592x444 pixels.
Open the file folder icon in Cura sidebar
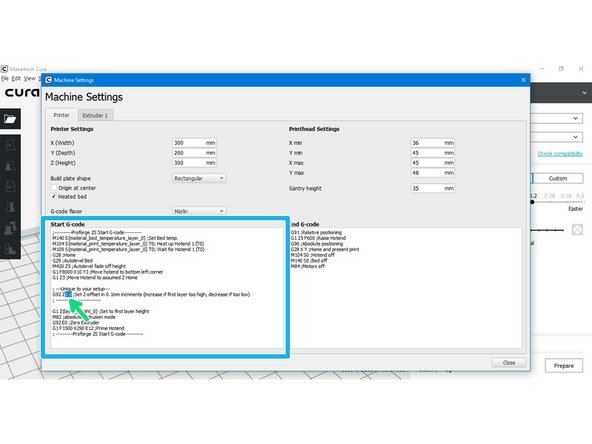pyautogui.click(x=10, y=119)
